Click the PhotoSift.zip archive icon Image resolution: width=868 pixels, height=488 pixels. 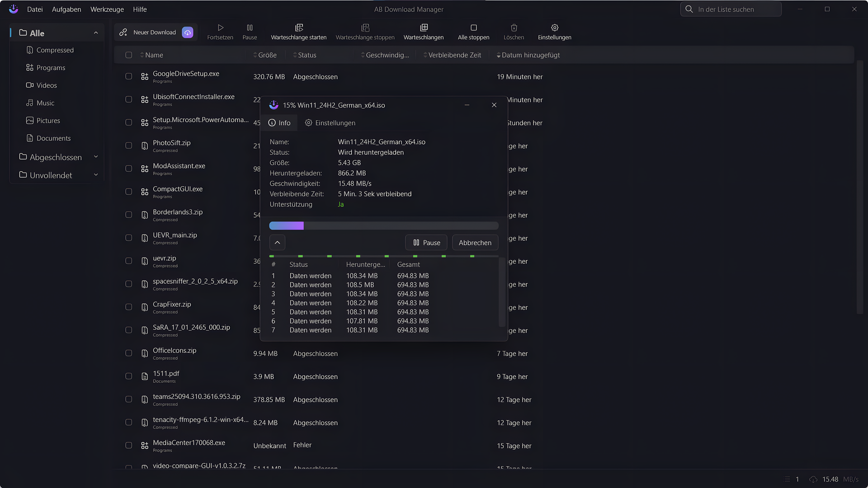coord(145,146)
